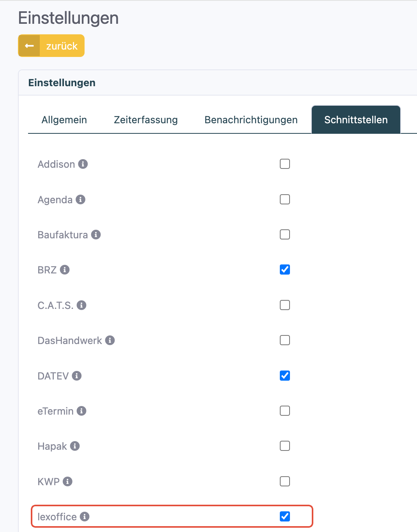Open the Zeiterfassung tab

pos(146,120)
